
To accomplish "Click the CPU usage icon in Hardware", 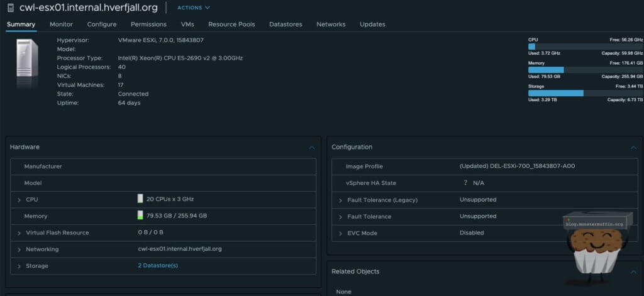I will (x=140, y=199).
